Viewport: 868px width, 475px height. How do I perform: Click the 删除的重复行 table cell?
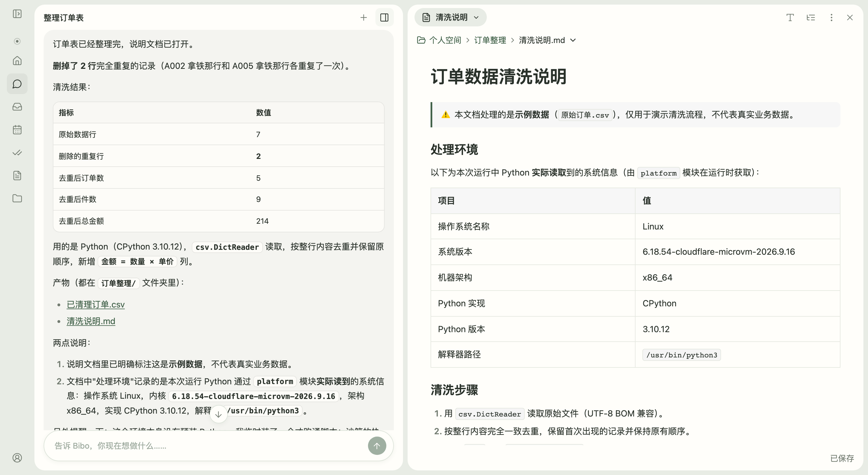81,156
